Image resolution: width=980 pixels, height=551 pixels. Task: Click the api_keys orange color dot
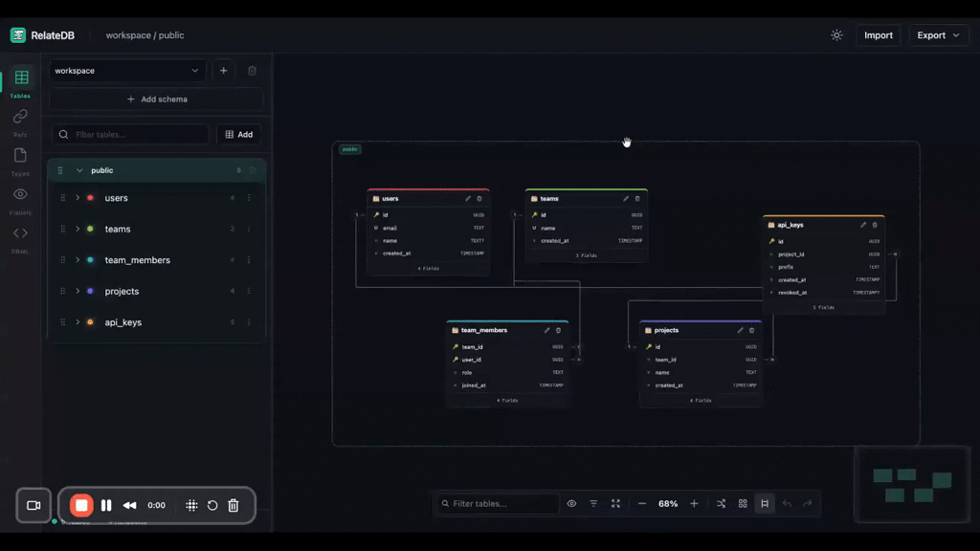pyautogui.click(x=91, y=322)
